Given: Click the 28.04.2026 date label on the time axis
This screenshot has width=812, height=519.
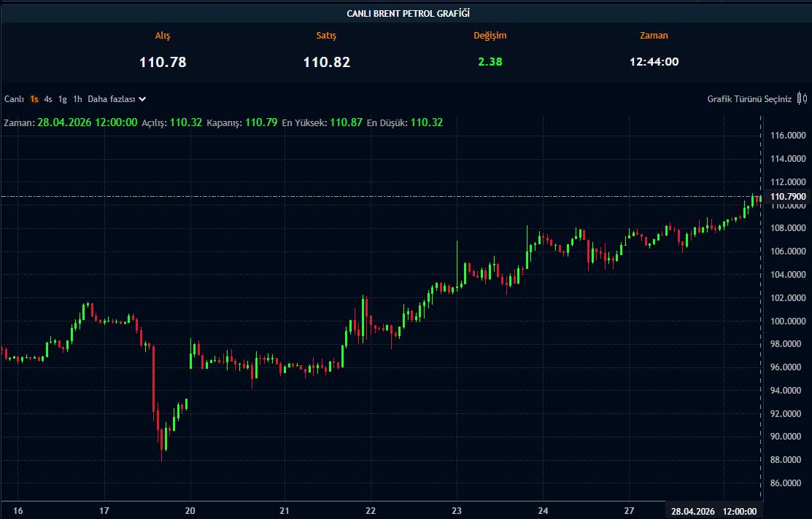Looking at the screenshot, I should click(x=692, y=511).
